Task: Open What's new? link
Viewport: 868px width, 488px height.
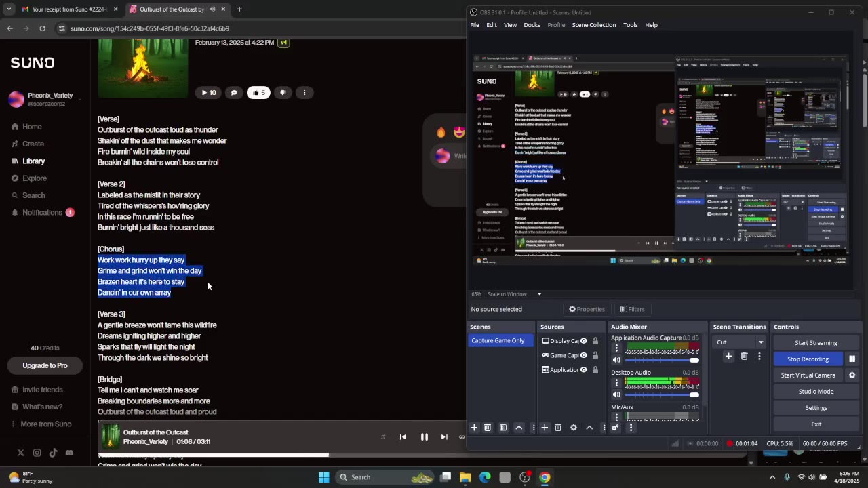Action: click(x=37, y=407)
